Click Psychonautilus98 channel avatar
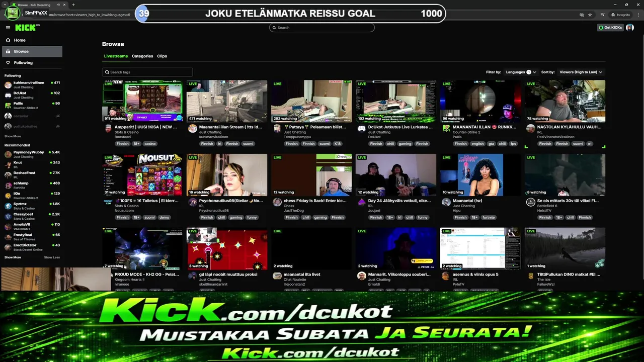The height and width of the screenshot is (362, 644). coord(192,202)
